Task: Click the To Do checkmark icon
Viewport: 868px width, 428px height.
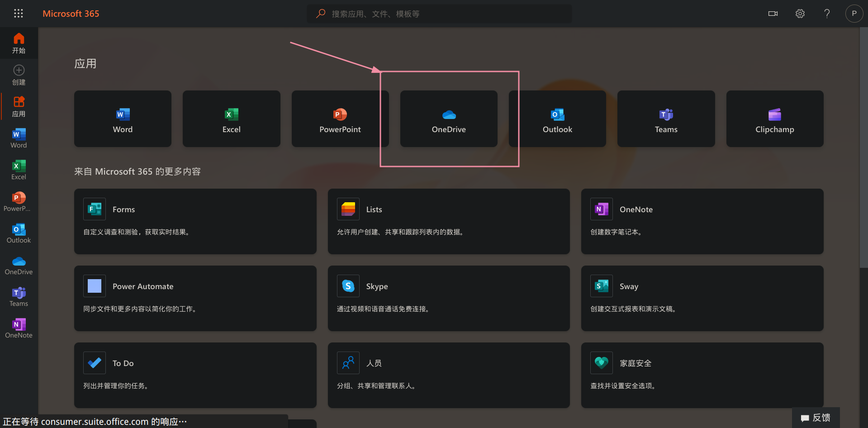Action: click(95, 363)
